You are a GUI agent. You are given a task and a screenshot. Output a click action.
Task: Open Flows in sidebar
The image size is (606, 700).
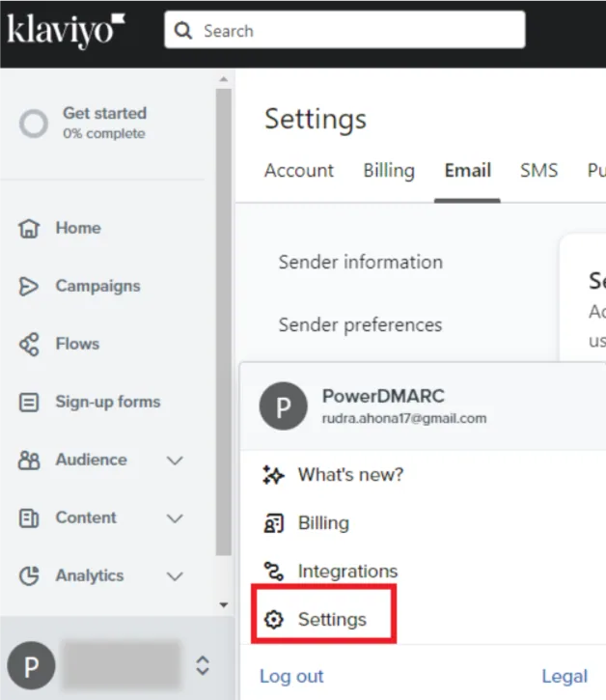(x=77, y=344)
